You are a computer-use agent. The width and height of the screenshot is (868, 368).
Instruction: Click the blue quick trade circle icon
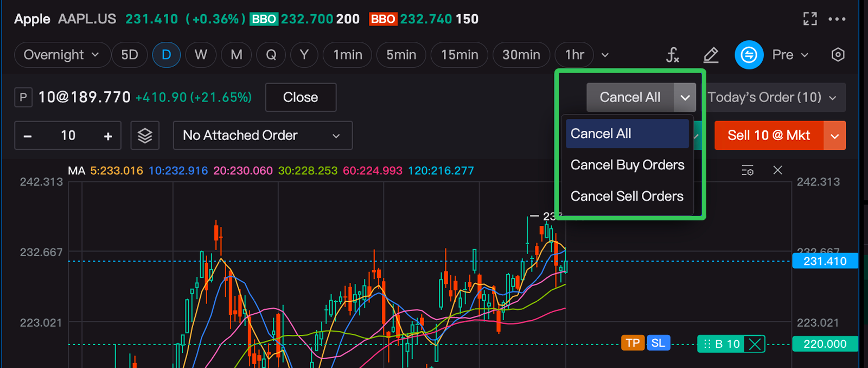[749, 55]
